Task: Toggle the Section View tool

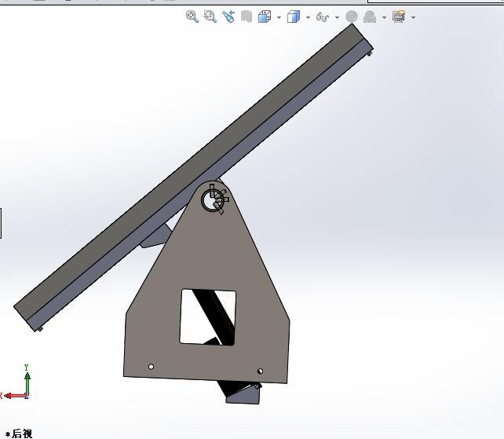Action: (x=247, y=16)
